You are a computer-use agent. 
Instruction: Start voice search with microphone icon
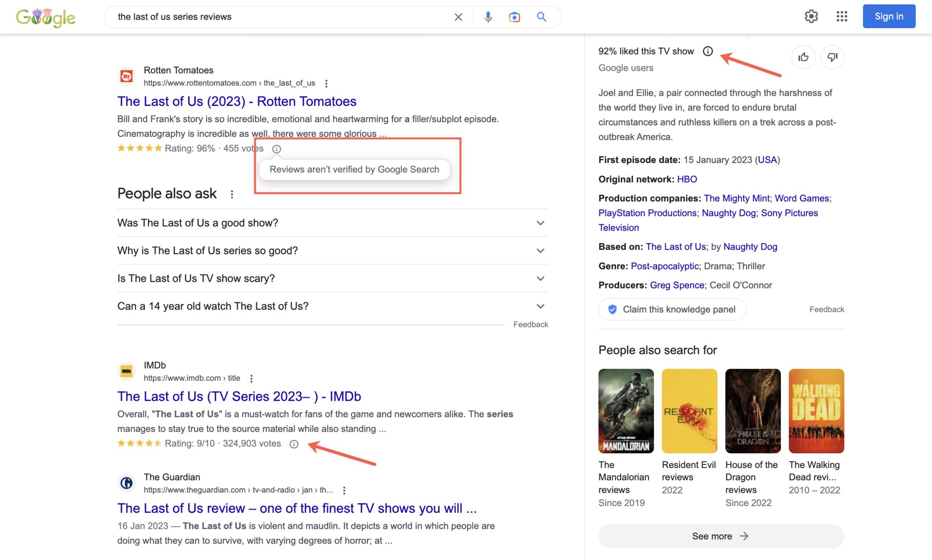point(488,17)
